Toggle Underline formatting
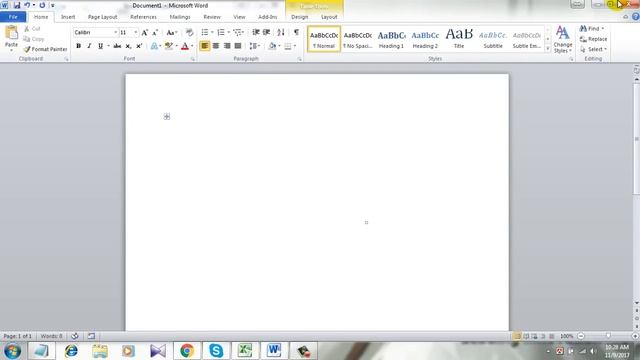Image resolution: width=640 pixels, height=360 pixels. [x=100, y=46]
